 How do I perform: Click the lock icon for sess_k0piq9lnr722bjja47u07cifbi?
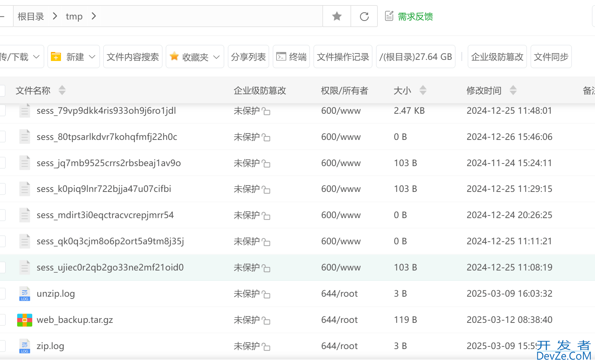[266, 189]
